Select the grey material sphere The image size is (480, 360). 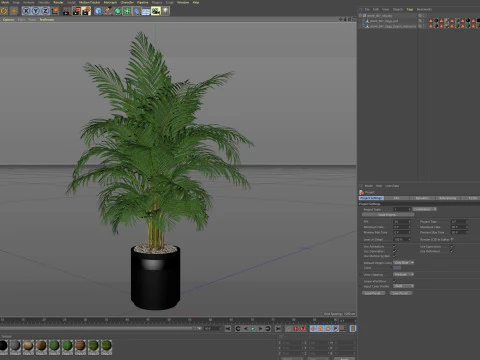click(x=15, y=346)
